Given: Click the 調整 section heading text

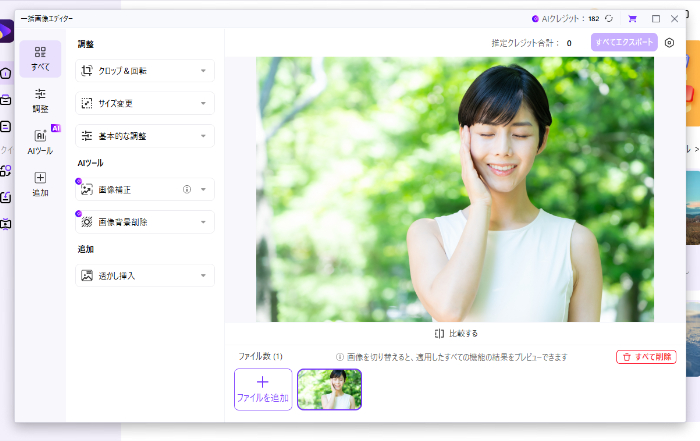Looking at the screenshot, I should coord(86,44).
